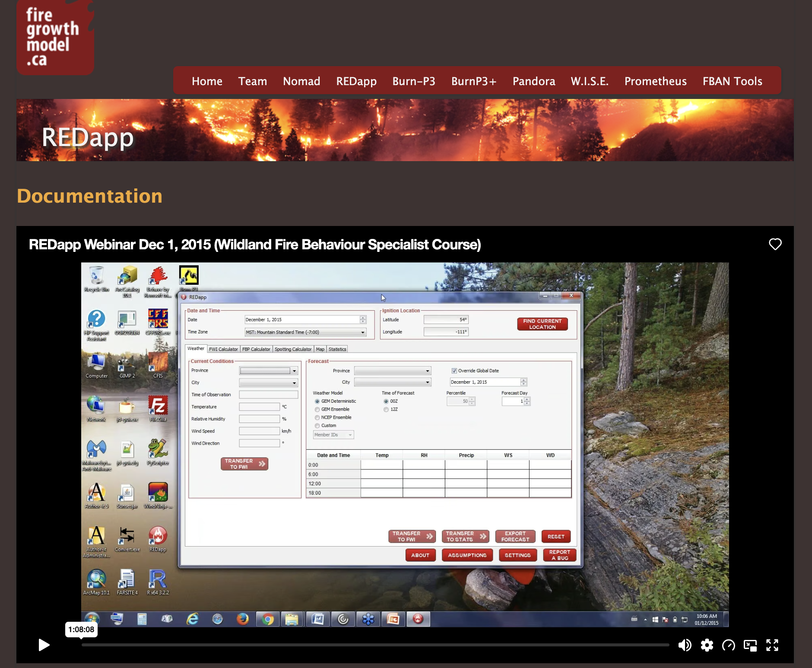Click the FARSITE 4 desktop icon

(x=127, y=582)
